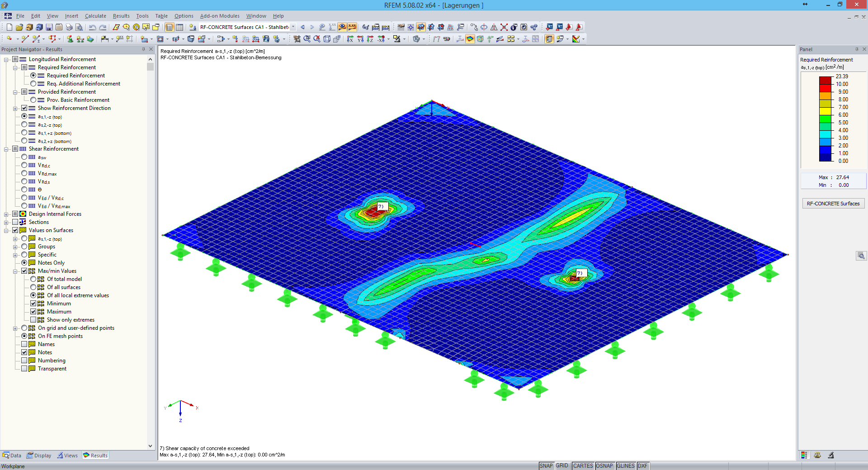Screen dimensions: 868x470
Task: Switch to the Views navigator tab
Action: pos(67,456)
